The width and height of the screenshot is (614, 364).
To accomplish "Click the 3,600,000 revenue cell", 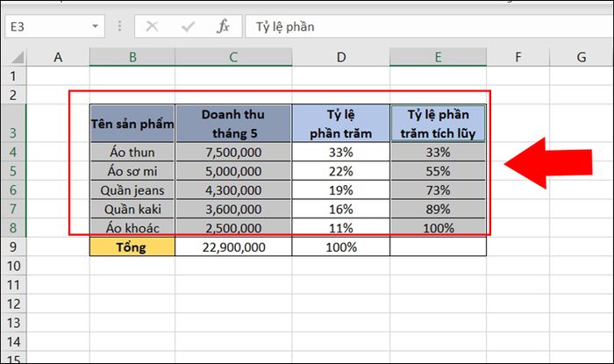I will click(233, 209).
